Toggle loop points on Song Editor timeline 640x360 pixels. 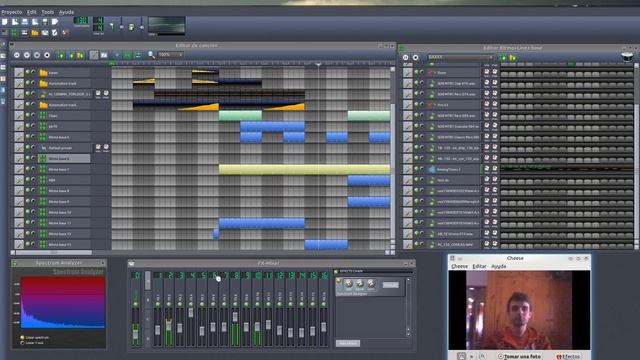tap(127, 55)
